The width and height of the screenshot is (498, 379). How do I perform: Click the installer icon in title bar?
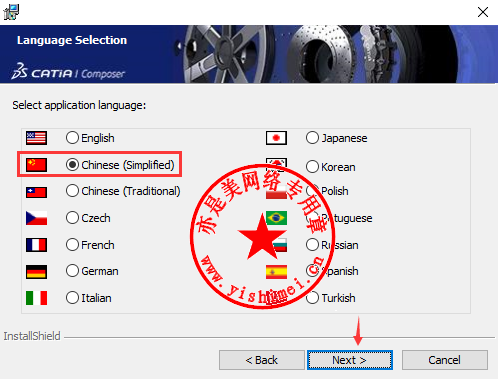pos(11,12)
